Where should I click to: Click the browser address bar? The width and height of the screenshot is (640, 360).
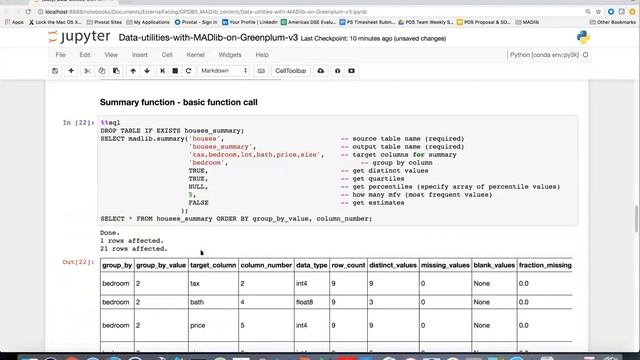click(x=310, y=12)
